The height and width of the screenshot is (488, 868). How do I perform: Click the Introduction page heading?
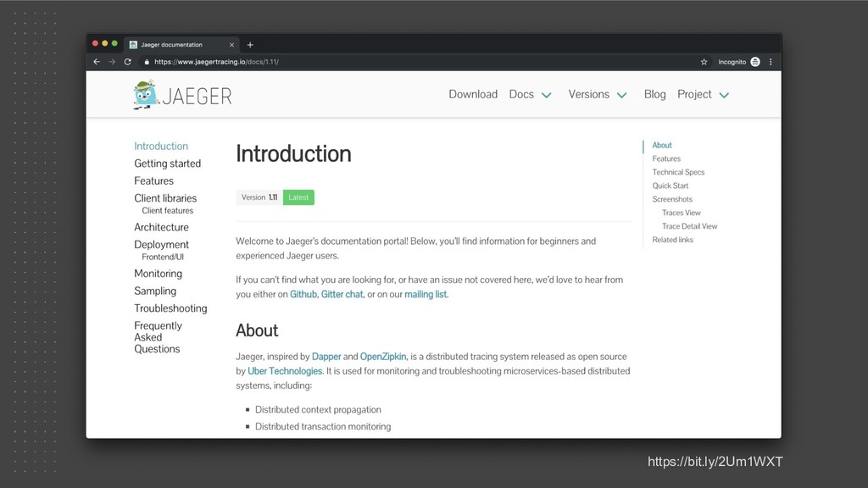click(x=293, y=154)
